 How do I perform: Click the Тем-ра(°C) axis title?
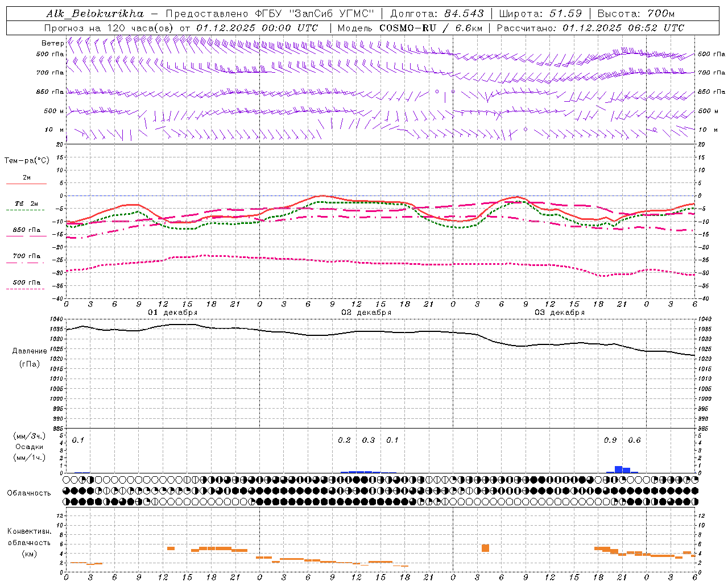27,161
